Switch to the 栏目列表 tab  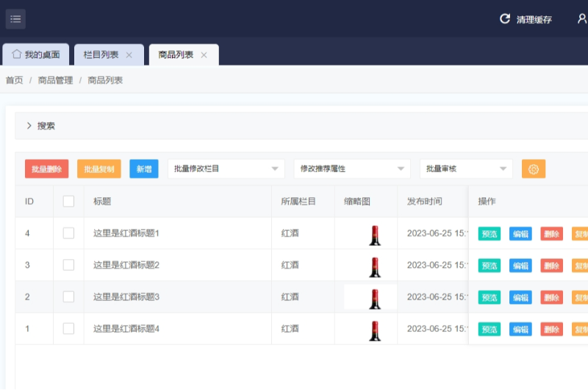(101, 55)
